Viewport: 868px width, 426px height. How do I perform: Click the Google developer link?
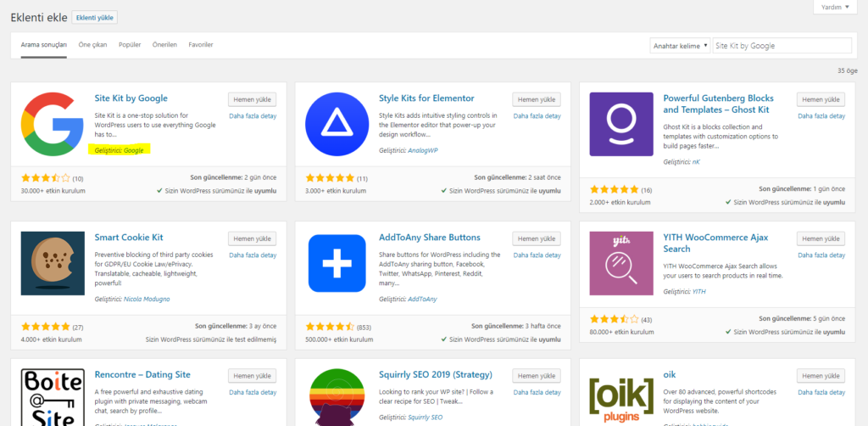coord(133,151)
